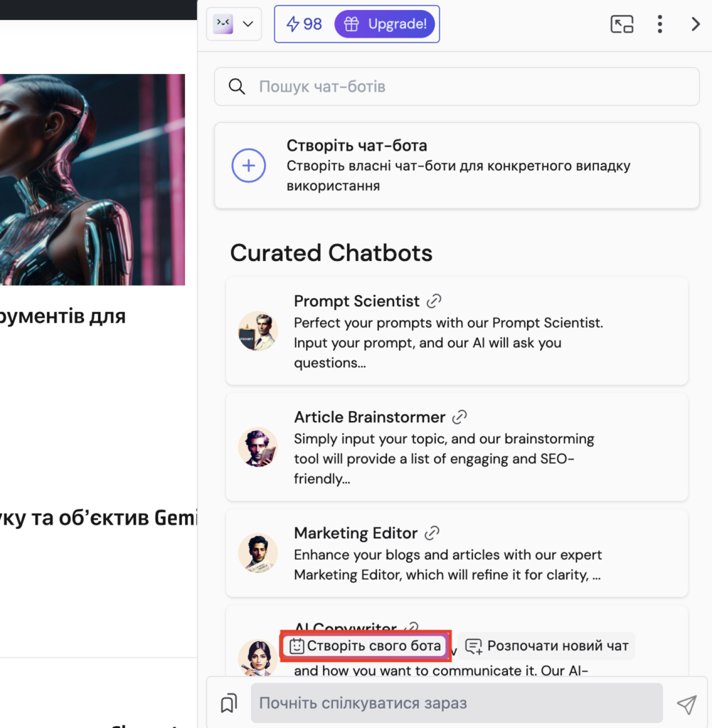Open the model selector dropdown

click(234, 24)
